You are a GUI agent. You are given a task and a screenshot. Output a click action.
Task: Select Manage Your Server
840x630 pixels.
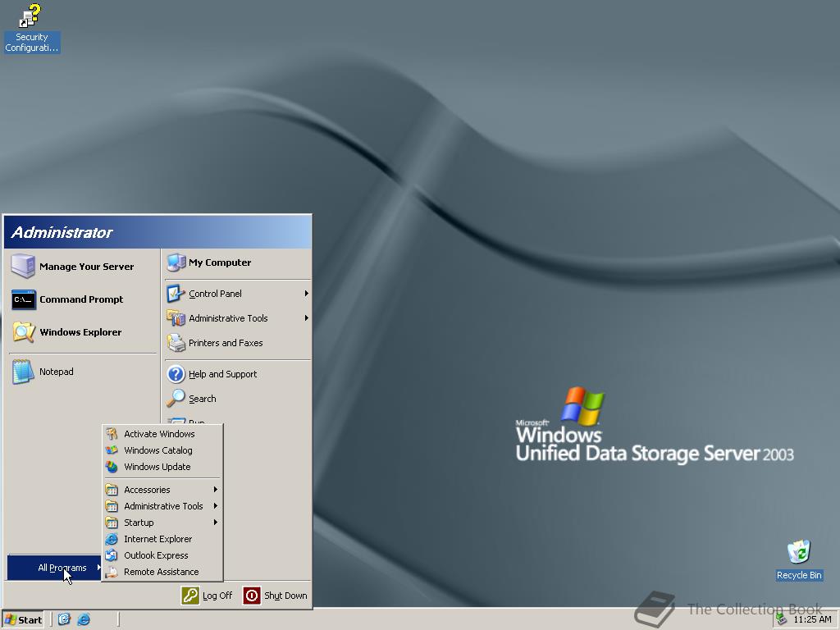coord(86,266)
